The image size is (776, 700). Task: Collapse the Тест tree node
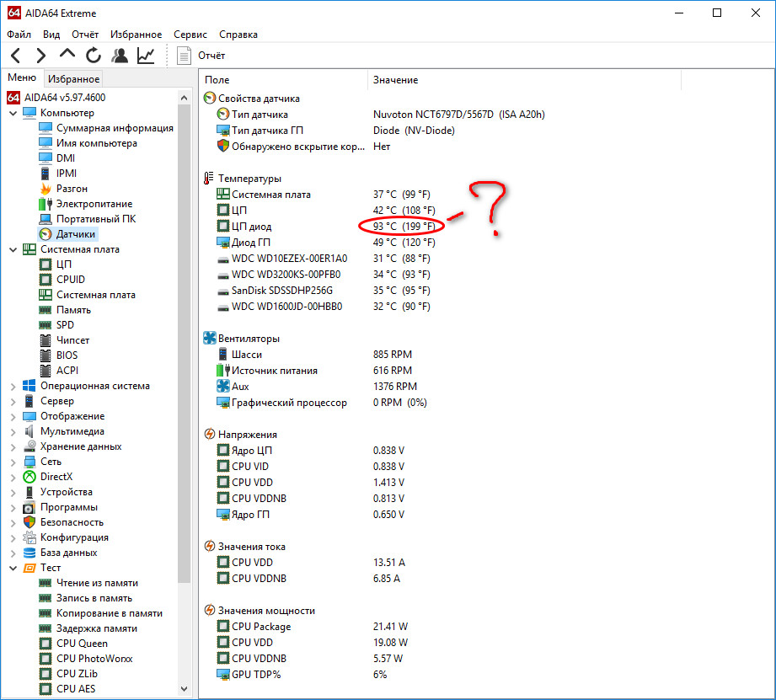(13, 568)
